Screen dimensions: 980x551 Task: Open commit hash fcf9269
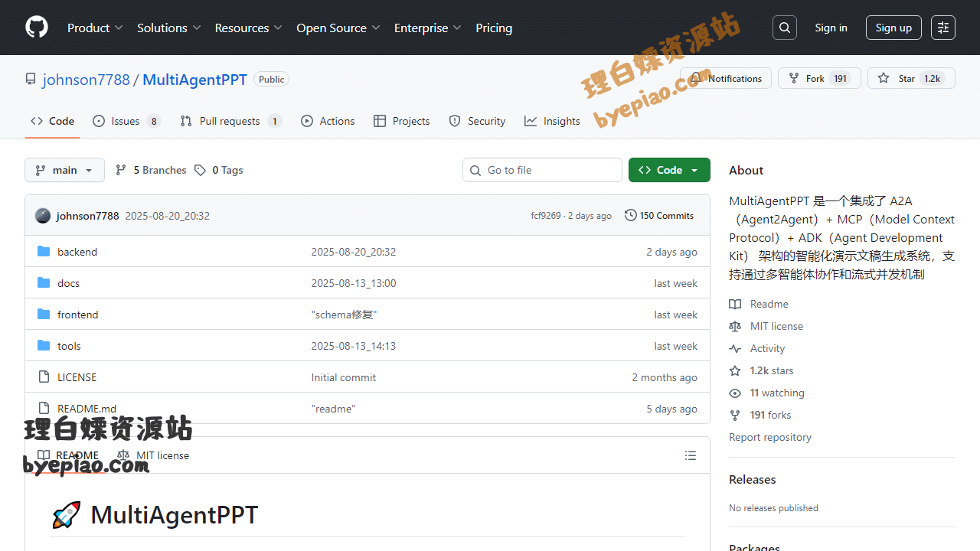tap(546, 216)
